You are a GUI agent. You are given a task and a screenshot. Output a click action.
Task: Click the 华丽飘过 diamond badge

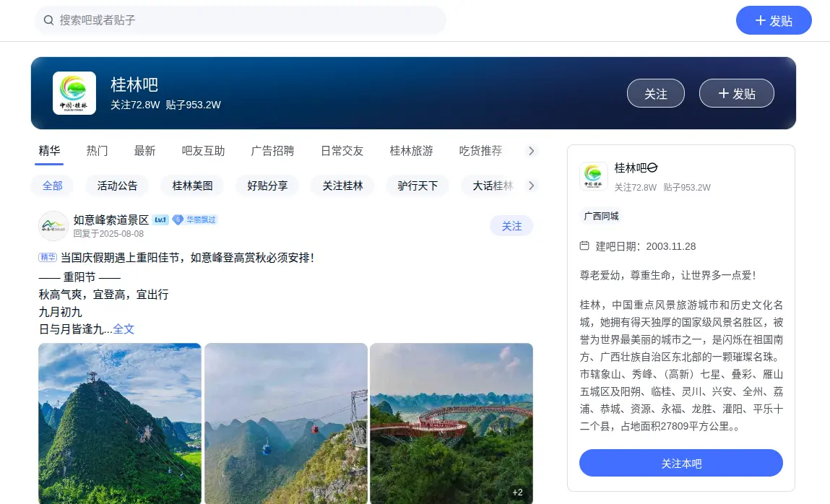tap(195, 220)
